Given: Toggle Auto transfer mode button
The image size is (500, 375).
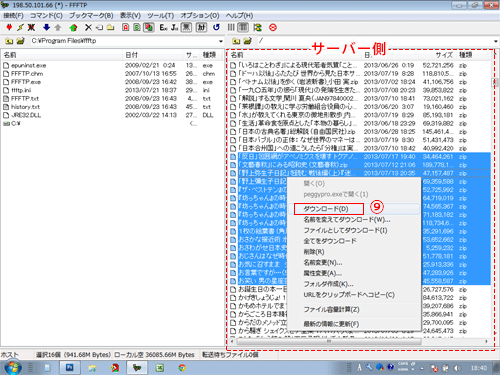Looking at the screenshot, I should pyautogui.click(x=148, y=27).
